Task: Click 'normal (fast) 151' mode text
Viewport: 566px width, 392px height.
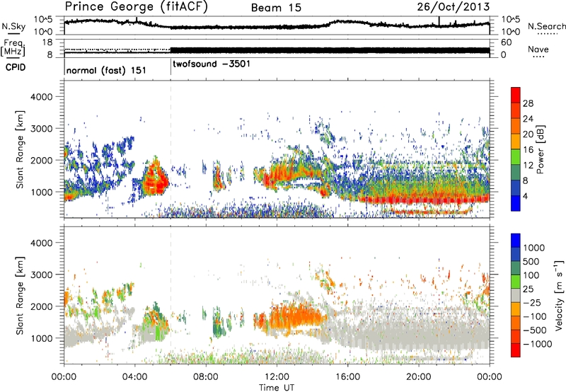Action: coord(106,70)
